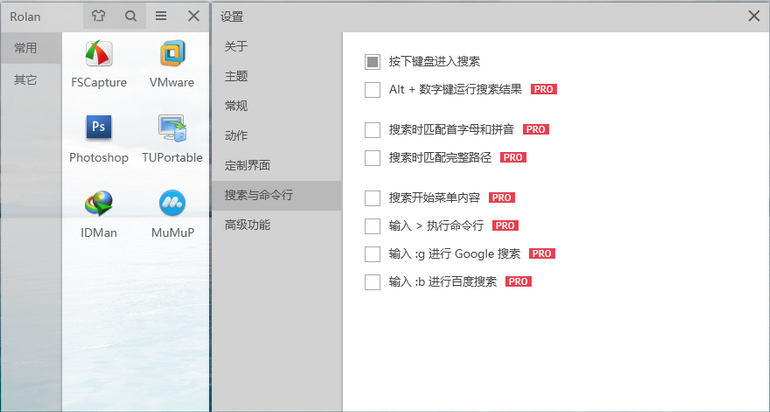
Task: Click PRO badge beside 百度搜索
Action: [x=519, y=282]
